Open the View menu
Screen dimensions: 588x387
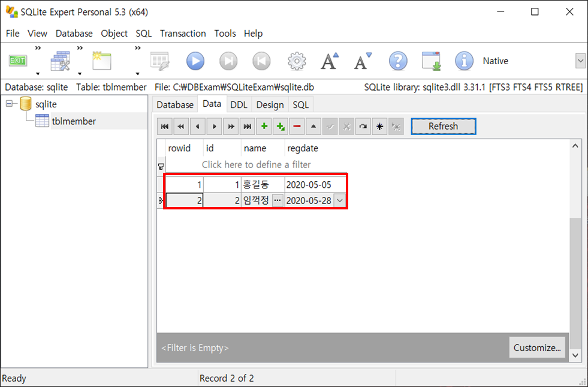(x=38, y=34)
